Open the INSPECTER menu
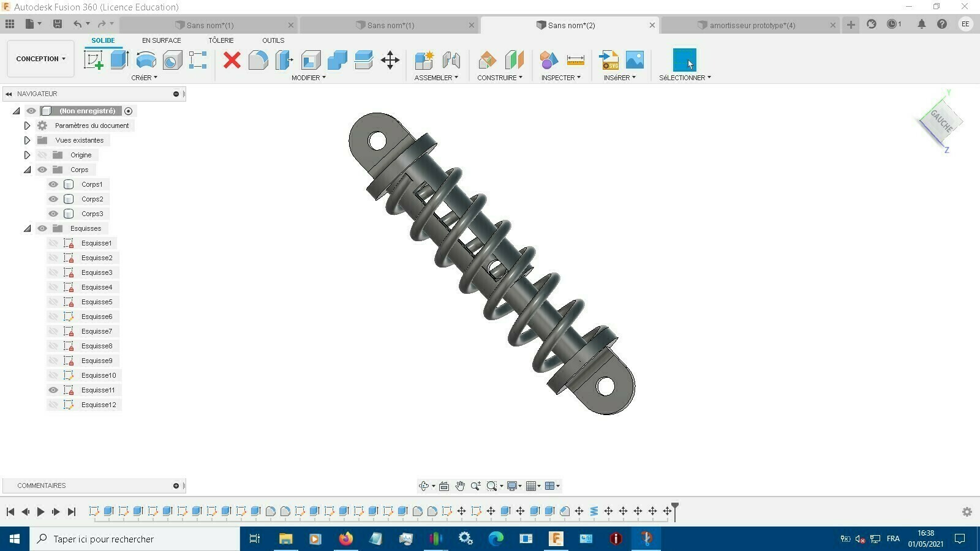980x551 pixels. pos(560,78)
